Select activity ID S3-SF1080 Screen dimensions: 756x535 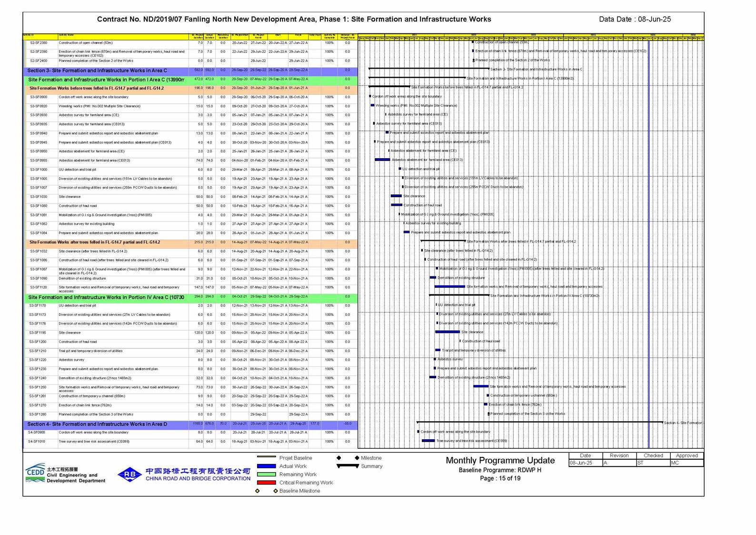[39, 206]
